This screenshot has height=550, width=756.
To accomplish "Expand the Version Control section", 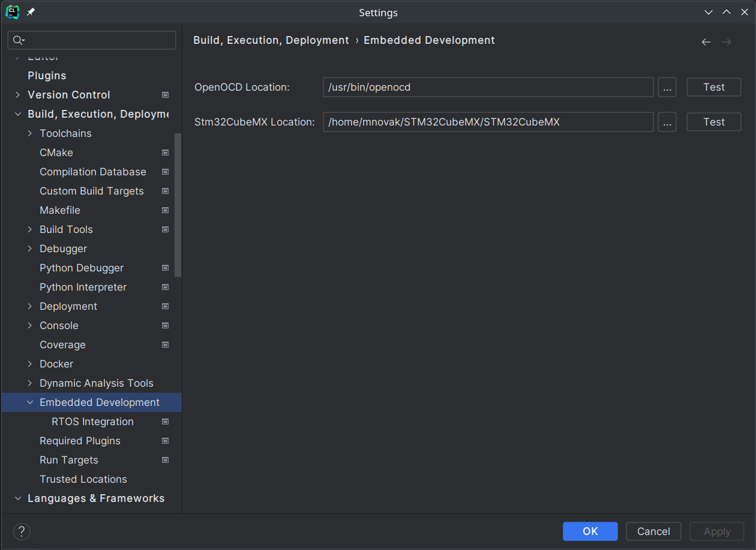I will coord(17,95).
